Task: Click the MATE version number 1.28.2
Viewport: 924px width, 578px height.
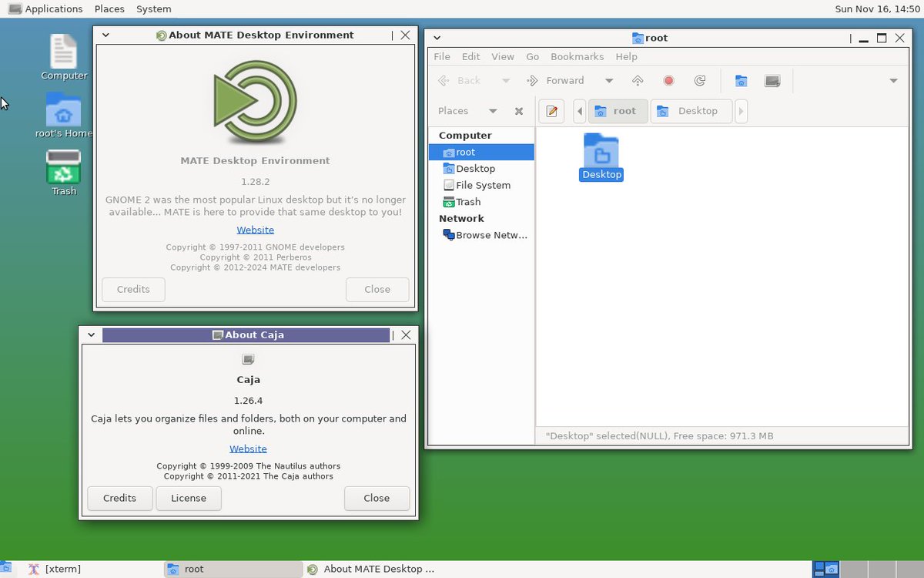Action: (255, 182)
